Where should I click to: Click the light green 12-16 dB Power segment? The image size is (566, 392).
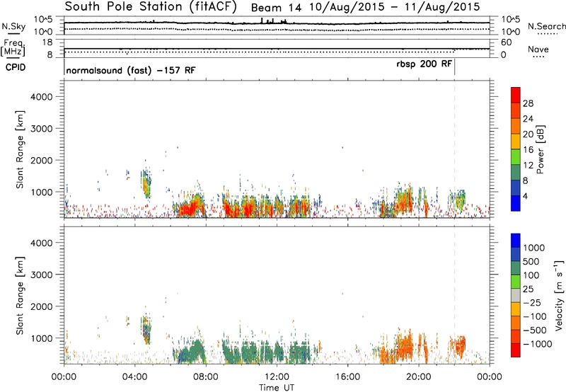coord(516,157)
